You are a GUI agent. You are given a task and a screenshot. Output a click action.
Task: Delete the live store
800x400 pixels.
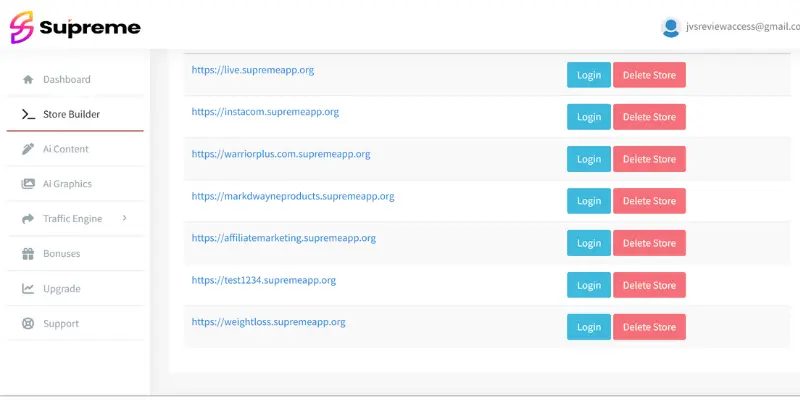[649, 75]
